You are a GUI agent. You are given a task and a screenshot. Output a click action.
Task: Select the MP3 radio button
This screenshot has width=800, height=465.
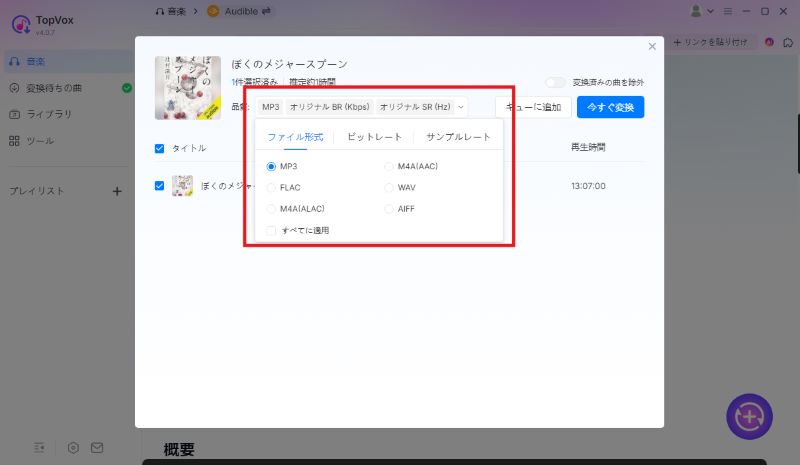point(271,166)
